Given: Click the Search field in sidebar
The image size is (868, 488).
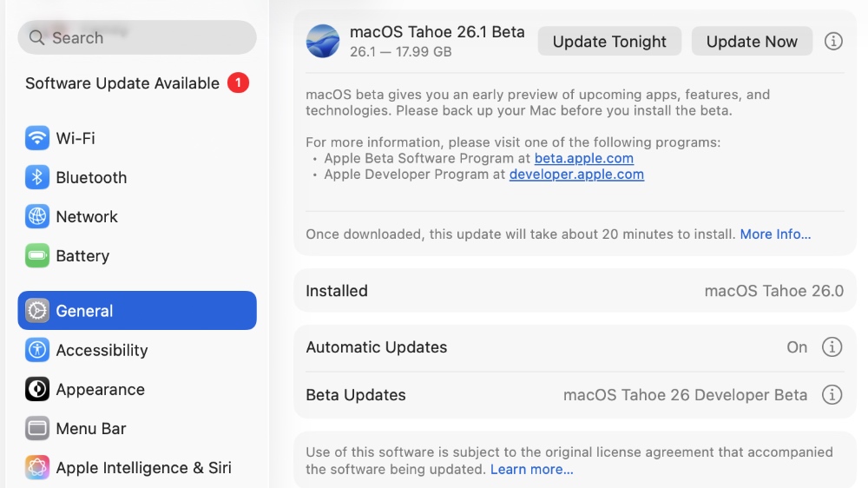Looking at the screenshot, I should point(137,37).
